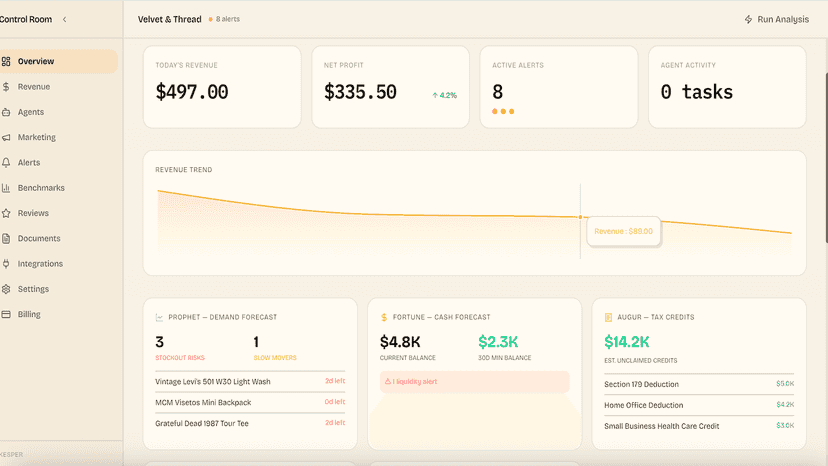Viewport: 828px width, 466px height.
Task: Click Vintage Levi's 501 W30 Light Wash row
Action: [250, 381]
